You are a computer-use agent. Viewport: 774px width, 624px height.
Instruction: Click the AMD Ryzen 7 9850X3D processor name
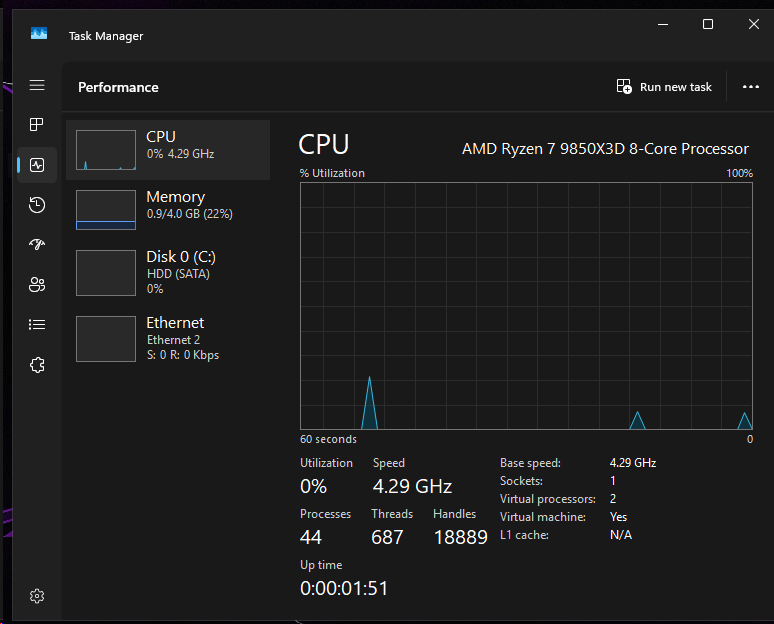[x=605, y=149]
